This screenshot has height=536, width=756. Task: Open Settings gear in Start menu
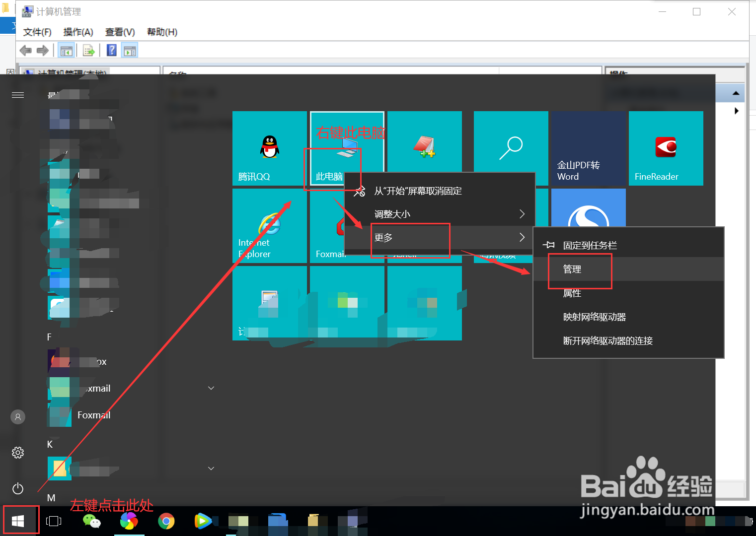click(x=18, y=453)
